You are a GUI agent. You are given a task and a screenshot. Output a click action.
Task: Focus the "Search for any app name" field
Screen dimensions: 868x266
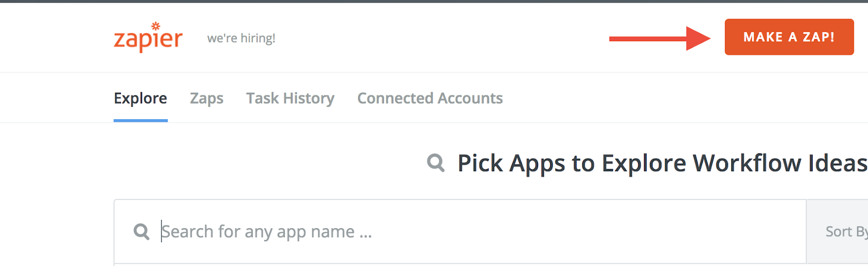[x=434, y=232]
